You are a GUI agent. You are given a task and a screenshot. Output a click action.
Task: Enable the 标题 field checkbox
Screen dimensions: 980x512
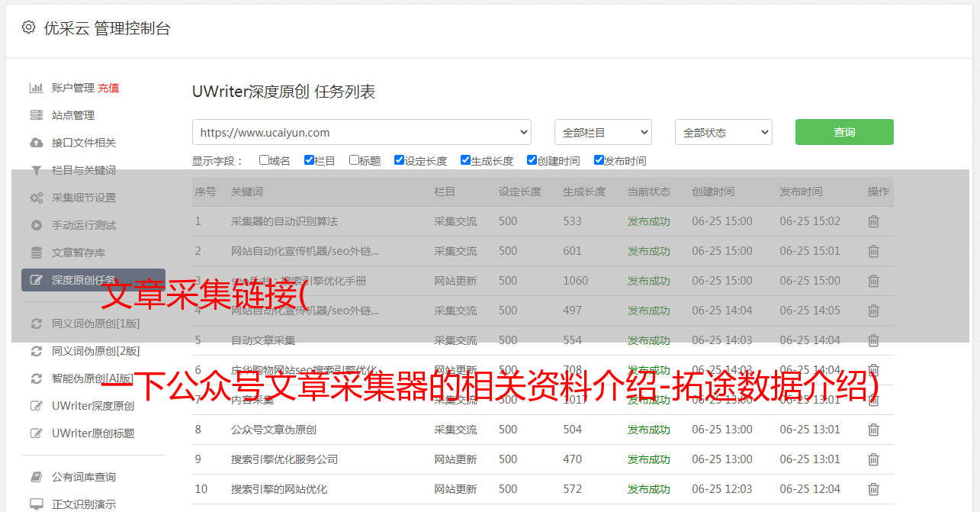pos(354,160)
